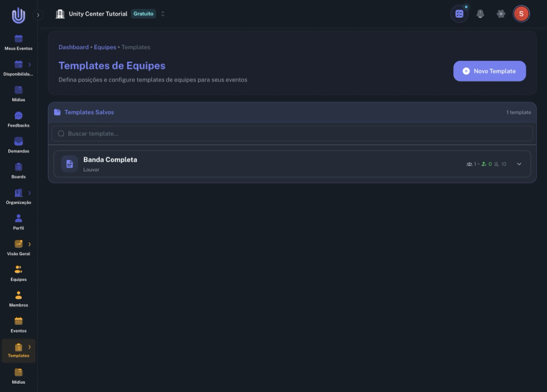The width and height of the screenshot is (547, 392).
Task: Click the positions count icon showing 10
Action: [x=501, y=164]
